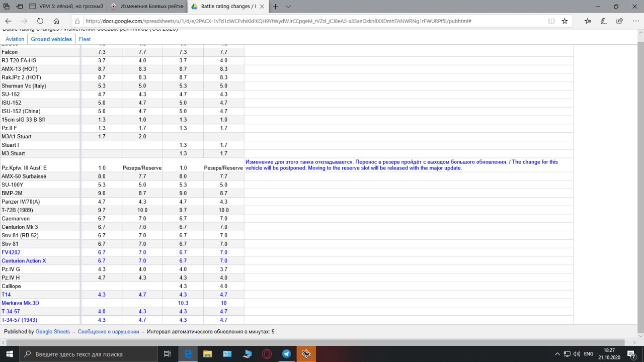Open the favorites hub list
644x362 pixels.
pos(588,21)
